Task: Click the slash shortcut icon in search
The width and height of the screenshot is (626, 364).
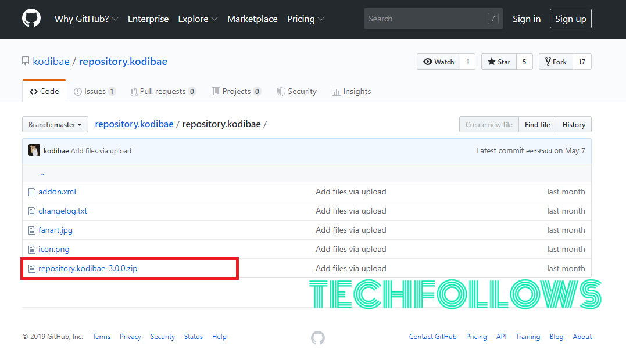Action: point(493,19)
